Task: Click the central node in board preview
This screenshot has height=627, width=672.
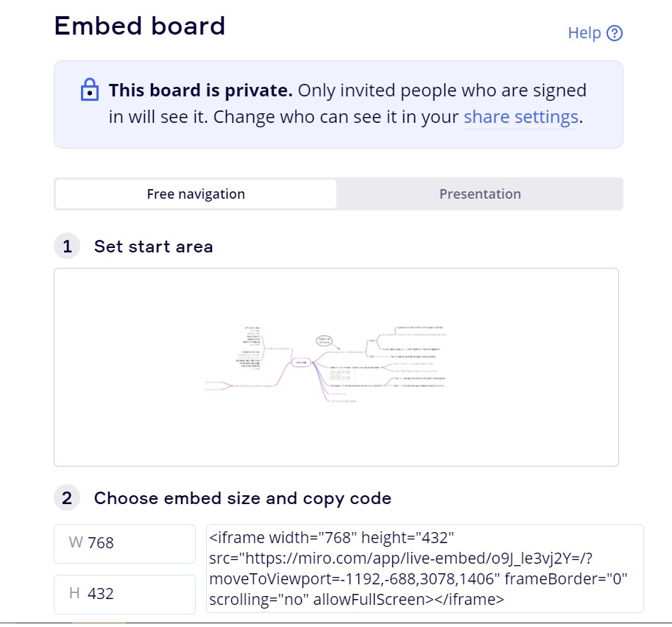Action: click(301, 363)
